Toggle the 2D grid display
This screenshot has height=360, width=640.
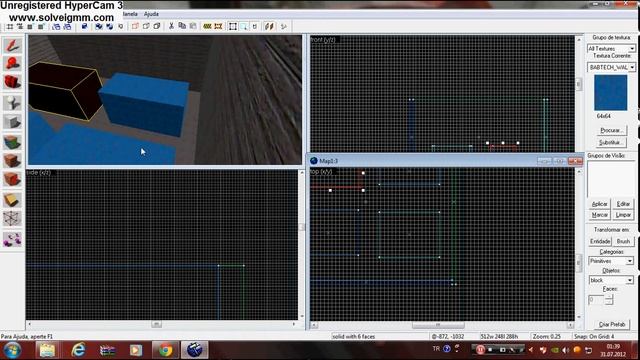pyautogui.click(x=9, y=27)
